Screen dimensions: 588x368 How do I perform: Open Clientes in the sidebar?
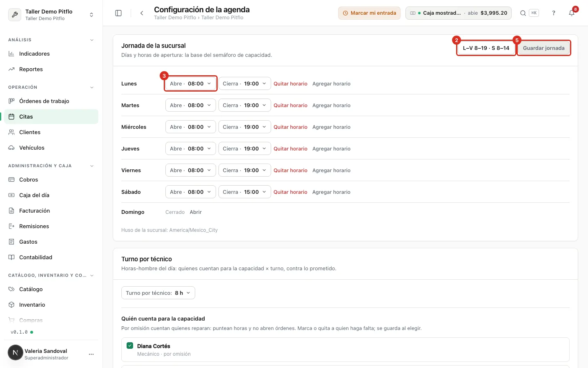(x=51, y=132)
